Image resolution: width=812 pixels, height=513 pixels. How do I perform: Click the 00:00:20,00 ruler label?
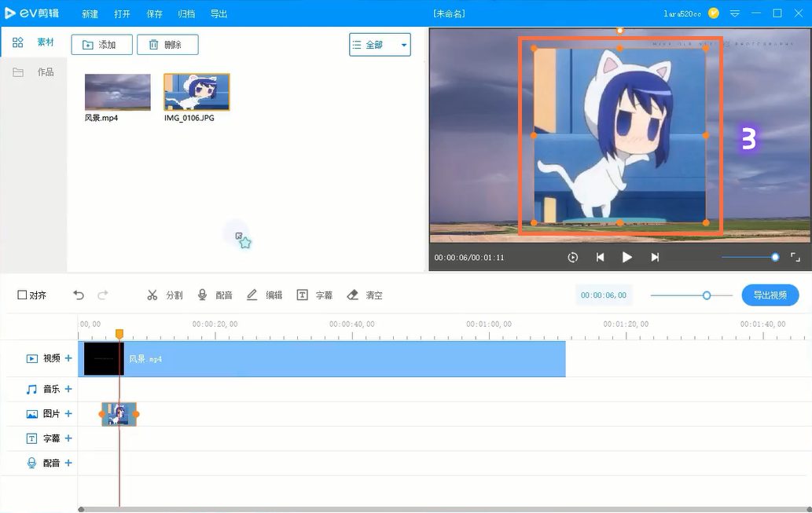coord(215,324)
